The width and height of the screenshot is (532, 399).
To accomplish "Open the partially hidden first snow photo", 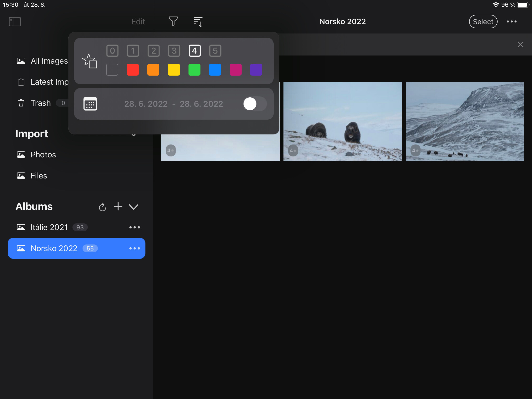I will [x=220, y=148].
